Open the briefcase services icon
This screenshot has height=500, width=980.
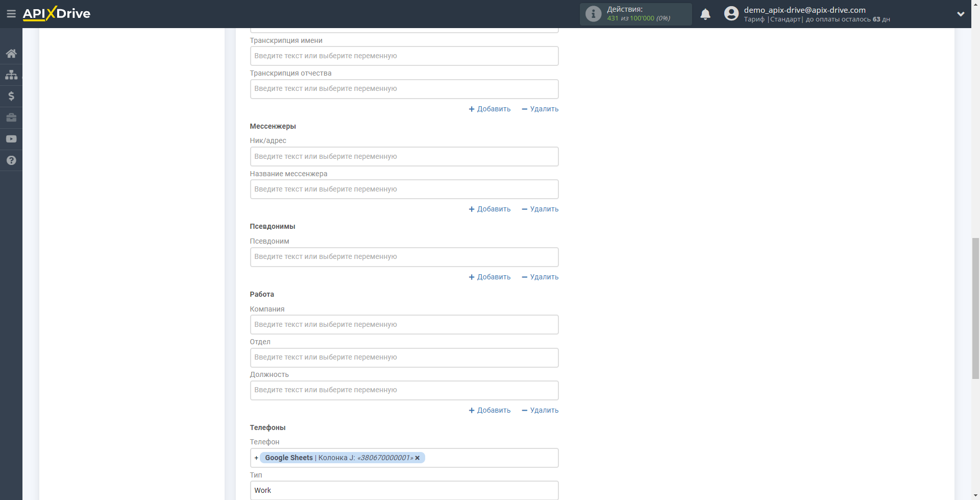(x=11, y=117)
